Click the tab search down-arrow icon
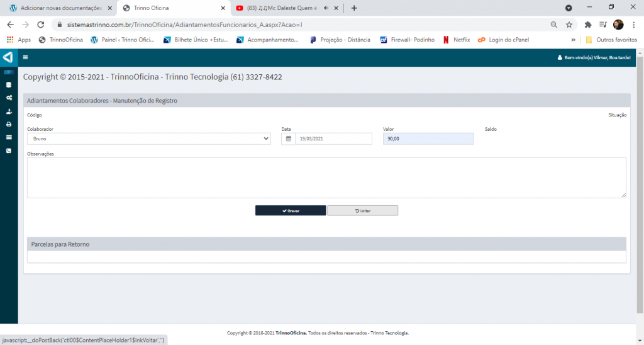Image resolution: width=644 pixels, height=345 pixels. 569,8
